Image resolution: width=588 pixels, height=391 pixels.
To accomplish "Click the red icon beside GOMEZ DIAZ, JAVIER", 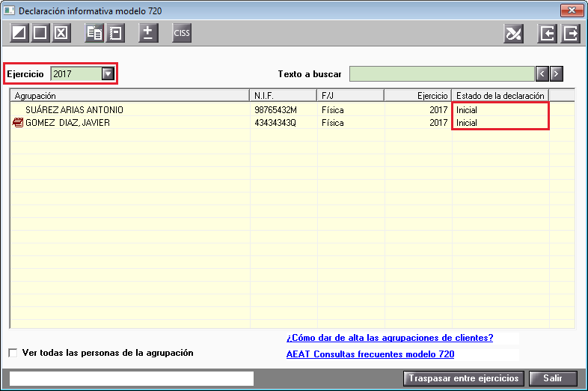I will pyautogui.click(x=18, y=122).
